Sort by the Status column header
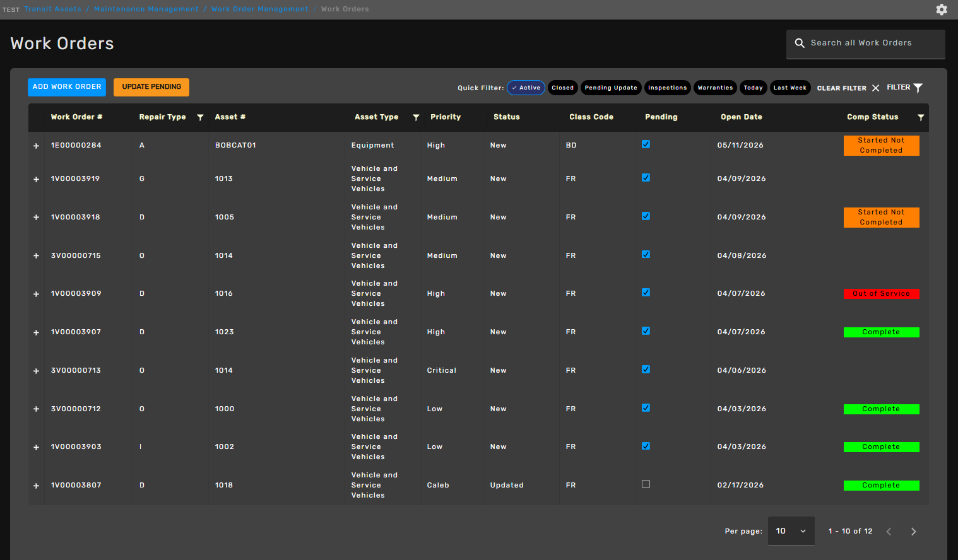This screenshot has height=560, width=958. point(507,117)
